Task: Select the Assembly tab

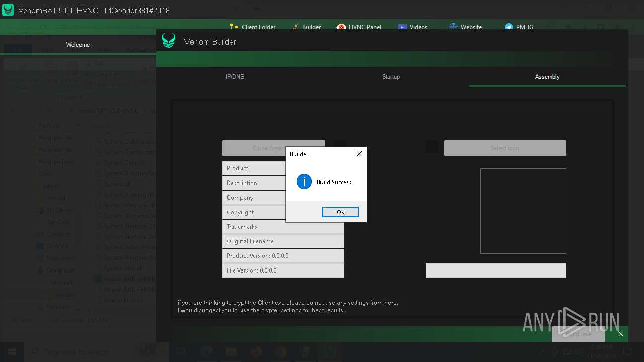Action: tap(547, 77)
